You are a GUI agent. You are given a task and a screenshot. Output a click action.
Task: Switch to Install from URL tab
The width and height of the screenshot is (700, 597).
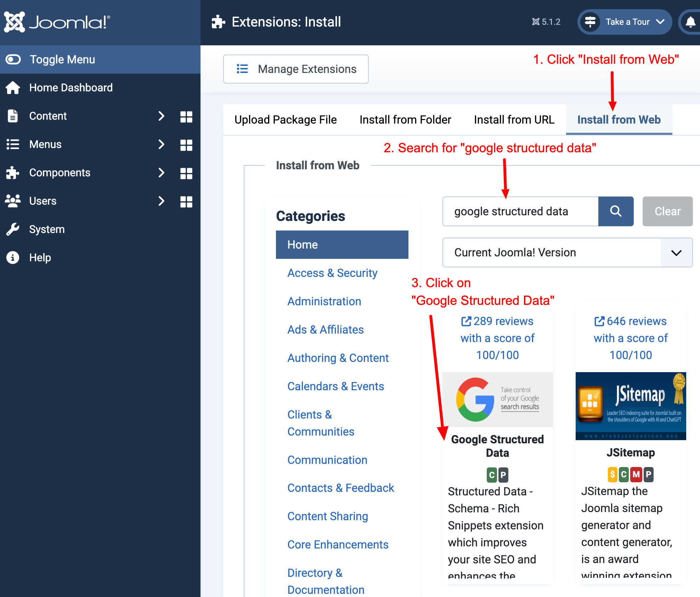pyautogui.click(x=514, y=120)
